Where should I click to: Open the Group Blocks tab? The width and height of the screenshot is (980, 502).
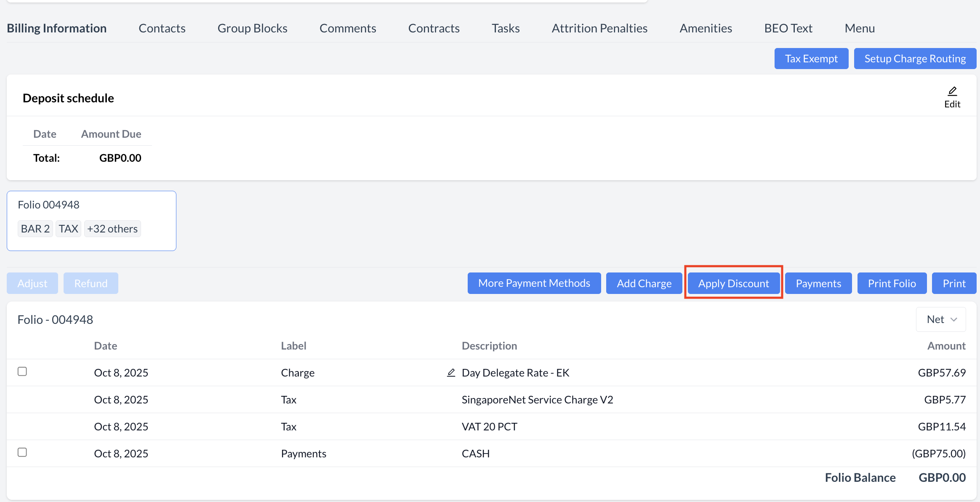tap(253, 28)
